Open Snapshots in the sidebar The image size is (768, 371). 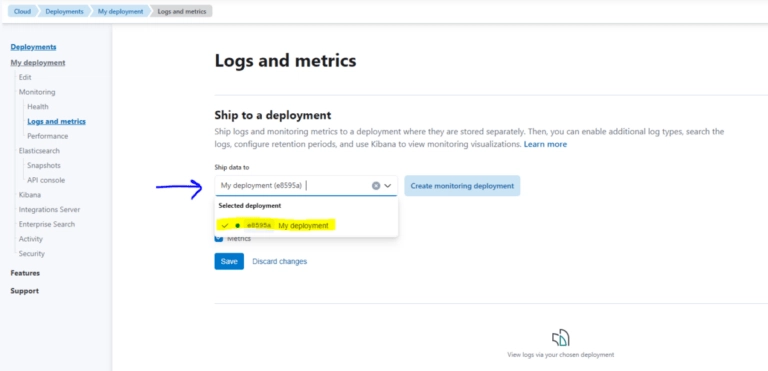[44, 166]
